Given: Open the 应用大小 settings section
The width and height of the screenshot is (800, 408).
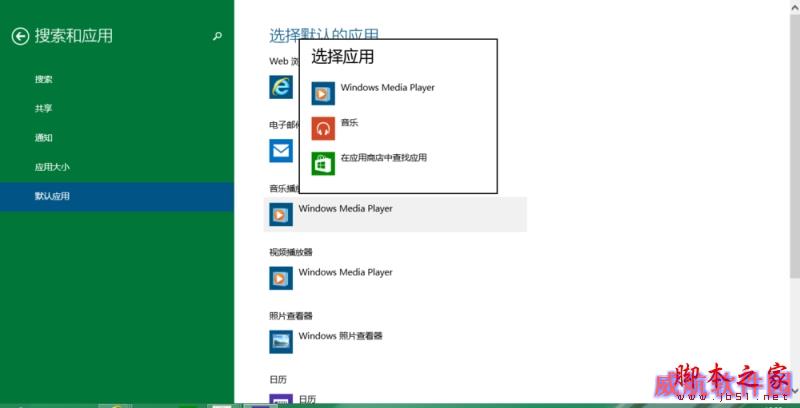Looking at the screenshot, I should coord(52,167).
